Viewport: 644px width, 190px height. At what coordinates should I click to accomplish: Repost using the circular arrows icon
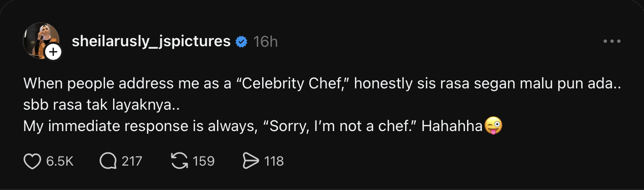[x=179, y=162]
